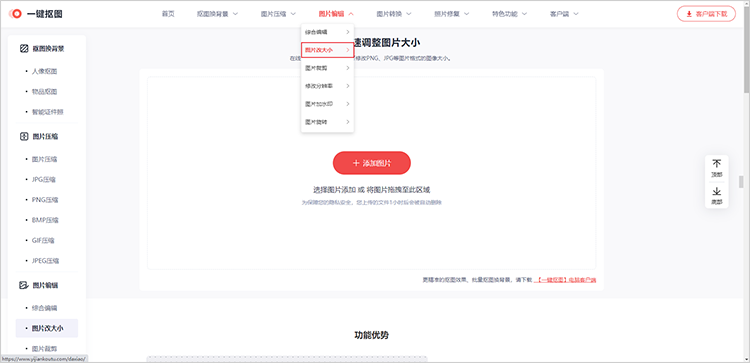Expand the 图片压缩 top navigation dropdown

[x=278, y=14]
